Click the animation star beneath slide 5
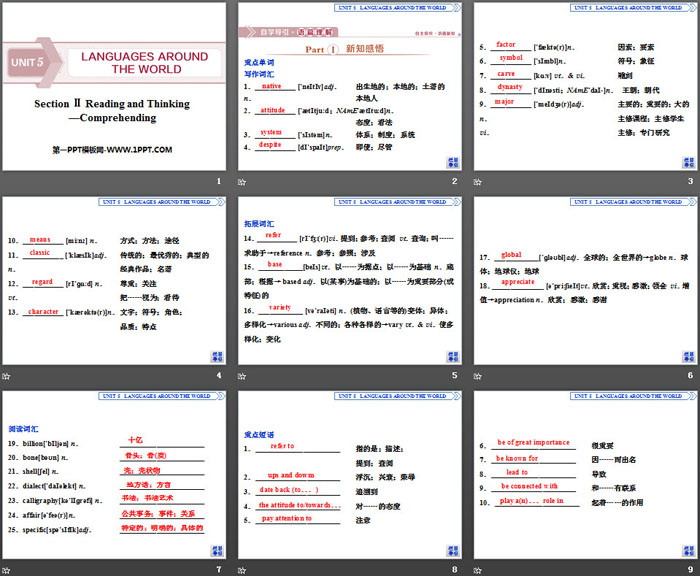This screenshot has height=576, width=700. tap(243, 375)
